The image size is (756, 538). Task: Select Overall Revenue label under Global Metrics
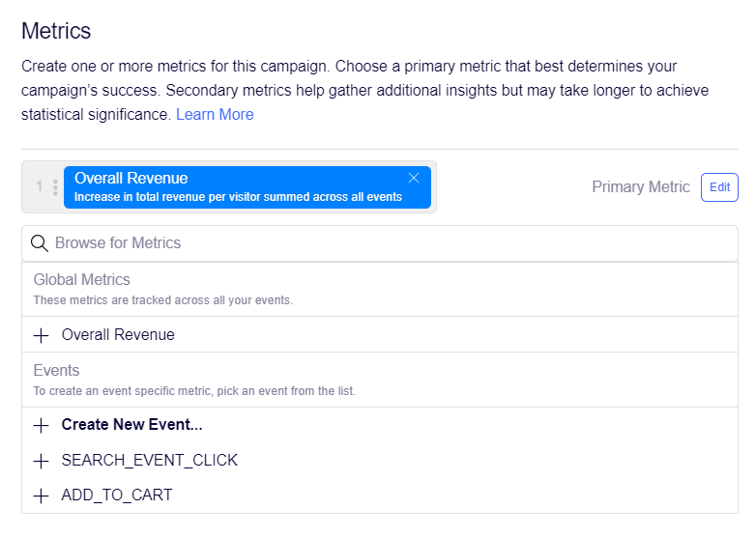click(118, 335)
